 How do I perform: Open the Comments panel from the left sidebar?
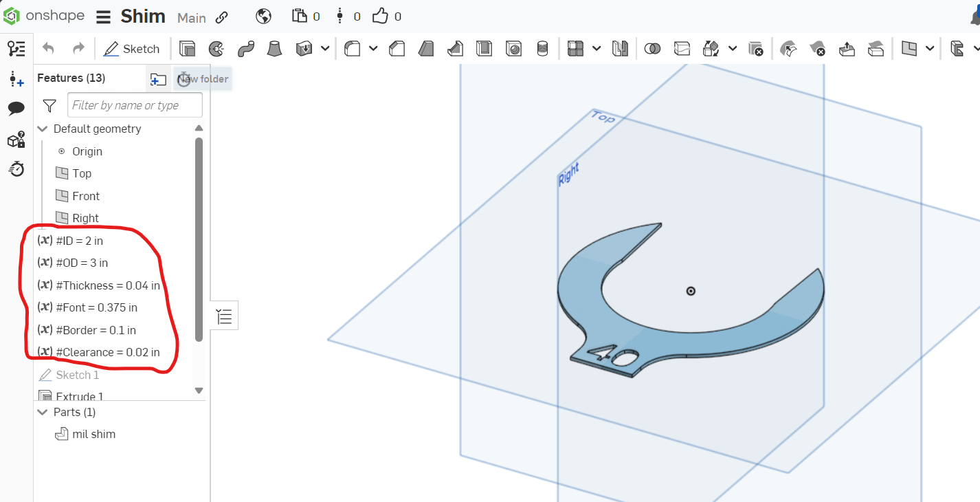(16, 107)
